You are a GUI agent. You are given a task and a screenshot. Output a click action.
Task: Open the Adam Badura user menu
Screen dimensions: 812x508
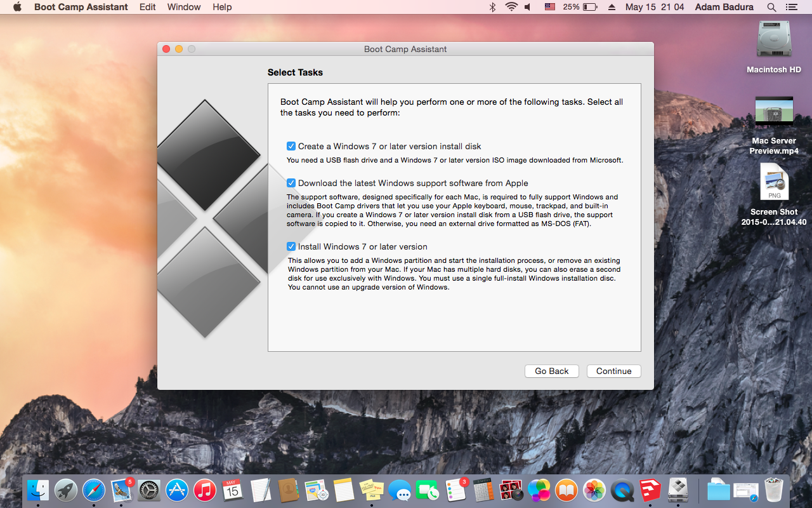(x=724, y=7)
